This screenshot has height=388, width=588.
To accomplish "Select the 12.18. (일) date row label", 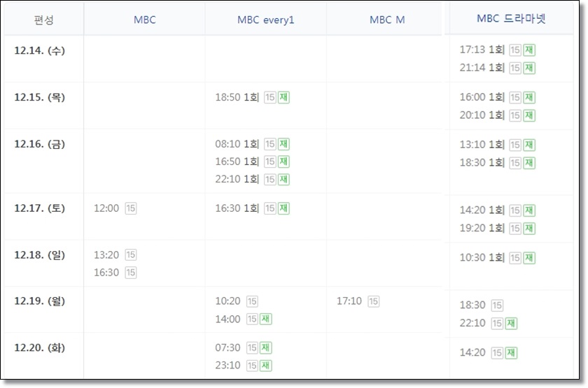I will tap(39, 254).
